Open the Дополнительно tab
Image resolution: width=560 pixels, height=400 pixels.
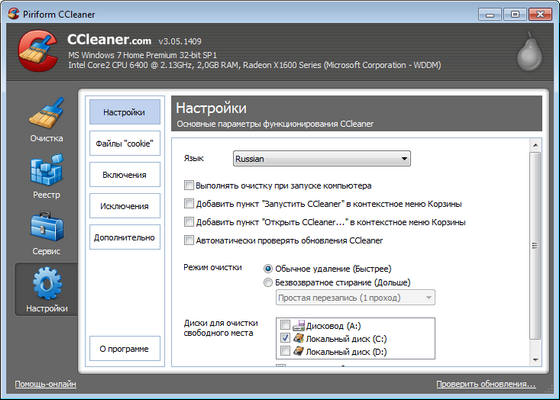click(125, 237)
